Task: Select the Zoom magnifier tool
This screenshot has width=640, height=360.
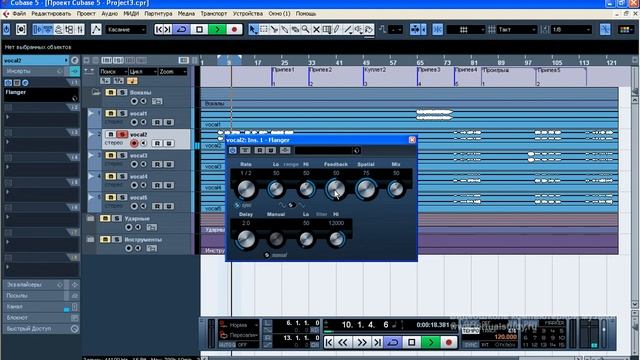Action: [x=305, y=29]
